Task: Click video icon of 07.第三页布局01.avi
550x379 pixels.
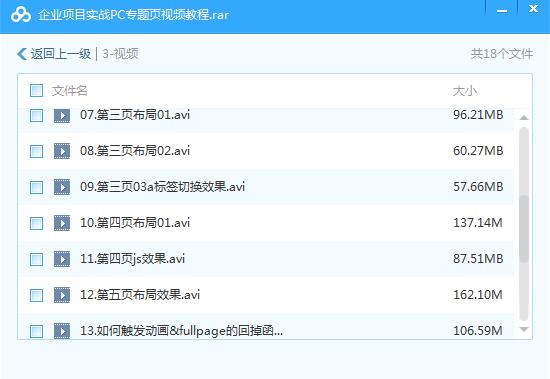Action: click(x=62, y=115)
